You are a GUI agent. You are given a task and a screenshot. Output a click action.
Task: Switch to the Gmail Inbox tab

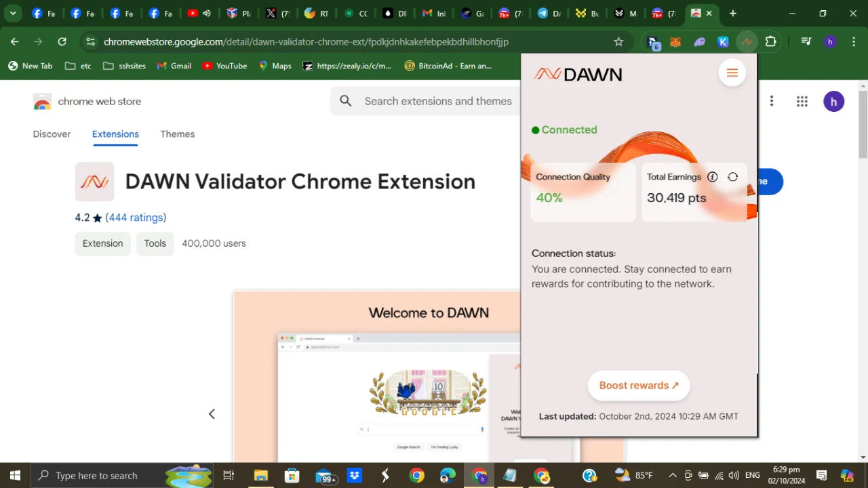click(x=434, y=14)
